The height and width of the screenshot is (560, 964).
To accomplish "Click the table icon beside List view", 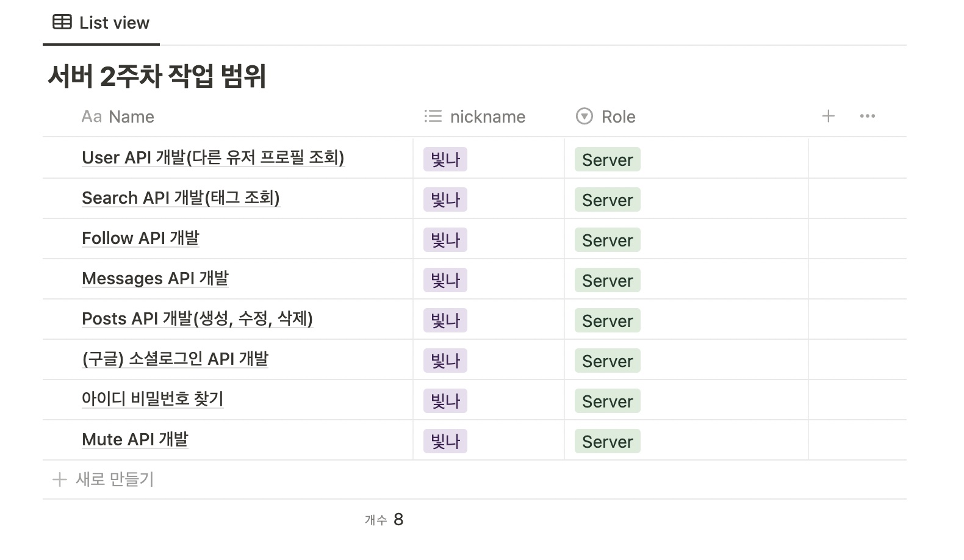I will coord(62,23).
